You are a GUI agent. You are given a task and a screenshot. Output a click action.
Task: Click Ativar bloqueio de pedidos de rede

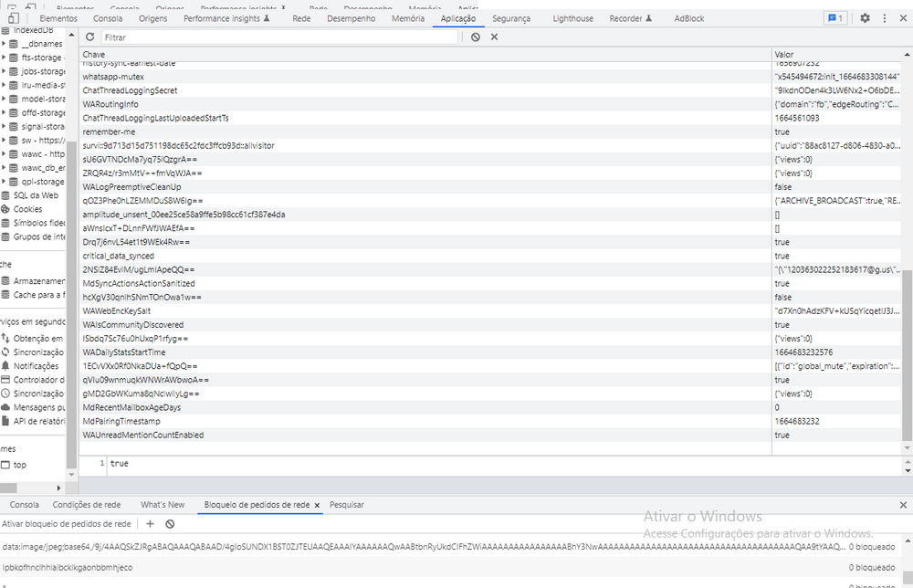[x=67, y=523]
